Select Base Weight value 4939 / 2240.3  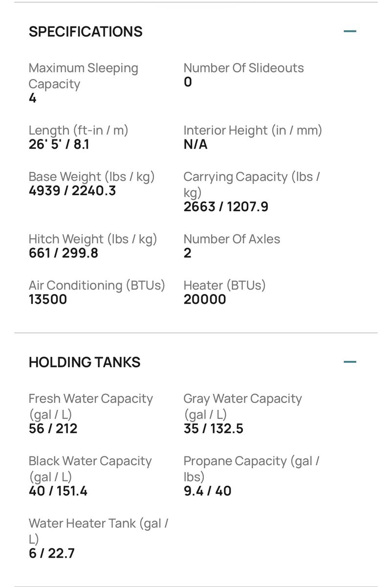pyautogui.click(x=72, y=190)
